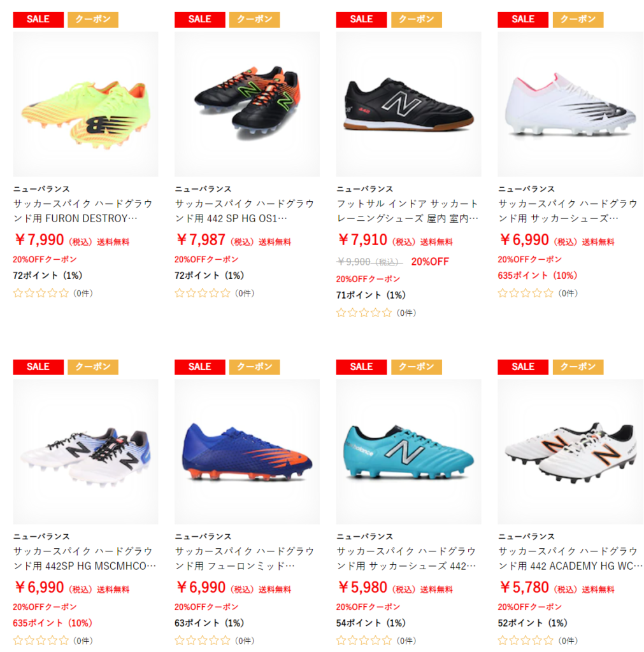This screenshot has height=652, width=644.
Task: Open the 442 ACADEMY HG WC product title
Action: click(570, 558)
